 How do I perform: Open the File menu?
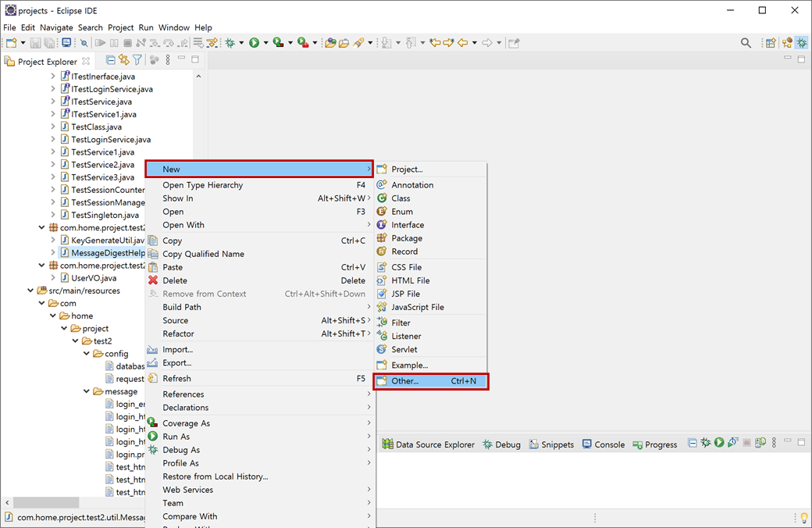[x=9, y=27]
